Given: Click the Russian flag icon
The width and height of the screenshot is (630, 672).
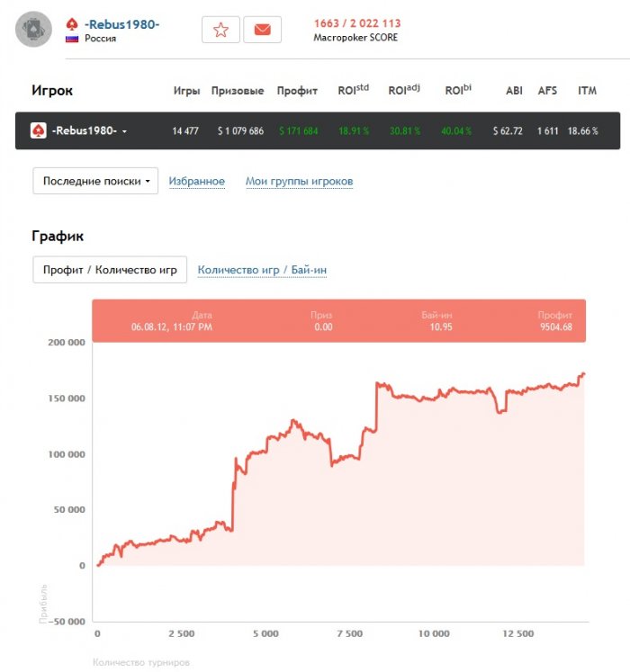Looking at the screenshot, I should [x=72, y=40].
